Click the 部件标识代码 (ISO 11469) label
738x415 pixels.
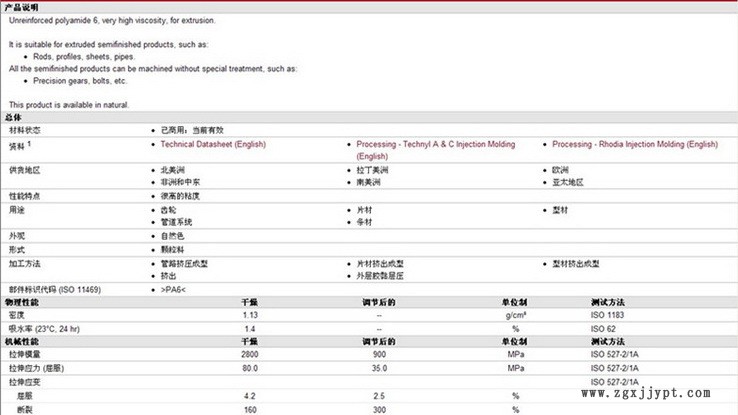point(55,289)
